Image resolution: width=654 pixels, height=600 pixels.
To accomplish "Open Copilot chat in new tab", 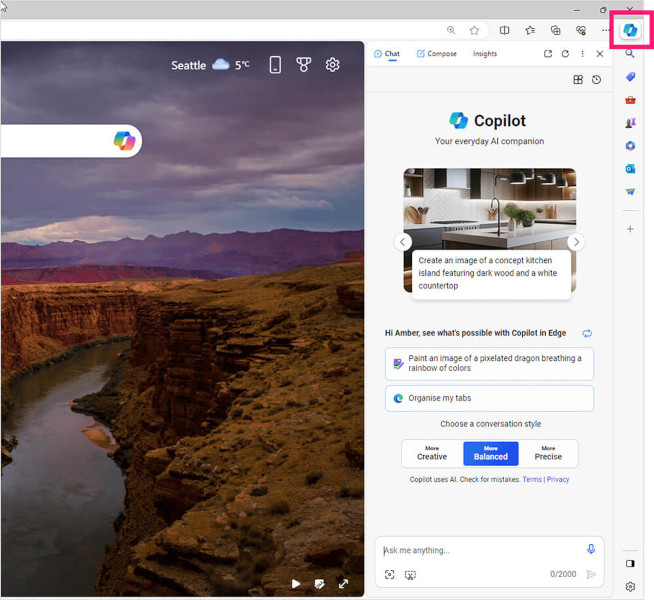I will coord(548,54).
